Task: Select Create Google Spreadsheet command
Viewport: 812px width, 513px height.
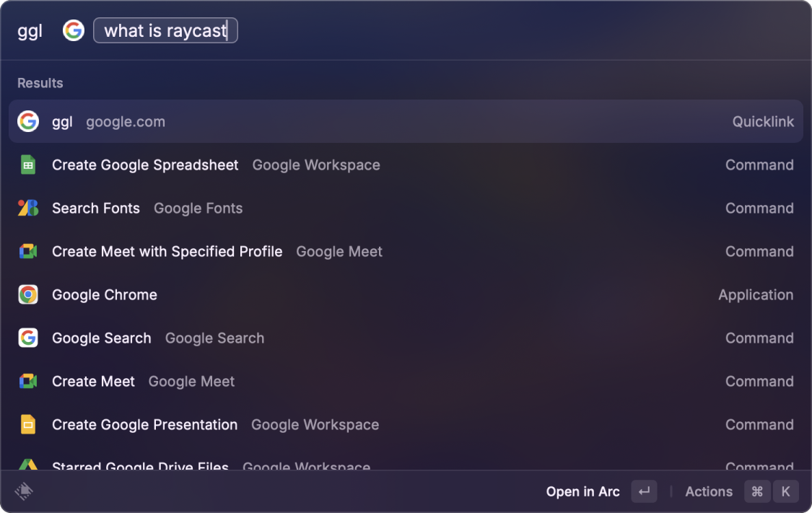Action: 406,165
